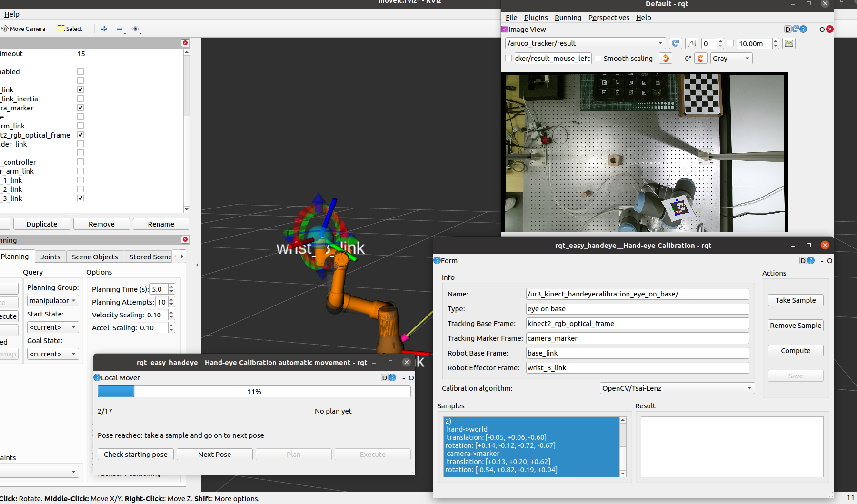This screenshot has width=857, height=504.
Task: Refresh the topic list in Image View
Action: pyautogui.click(x=675, y=43)
